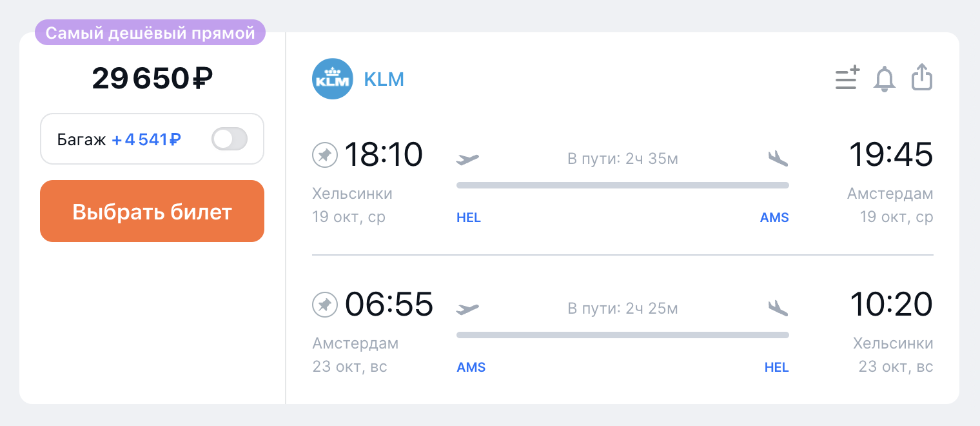The width and height of the screenshot is (980, 426).
Task: Share this ticket icon
Action: [922, 77]
